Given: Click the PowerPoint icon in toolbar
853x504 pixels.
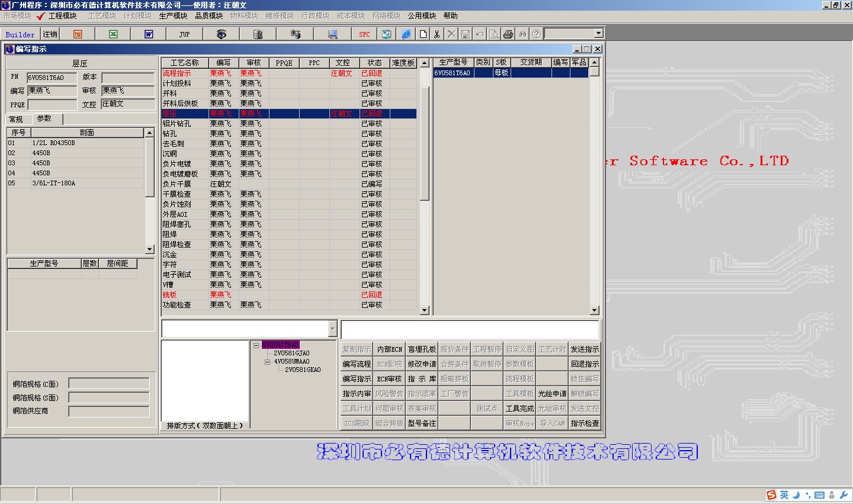Looking at the screenshot, I should pyautogui.click(x=78, y=34).
